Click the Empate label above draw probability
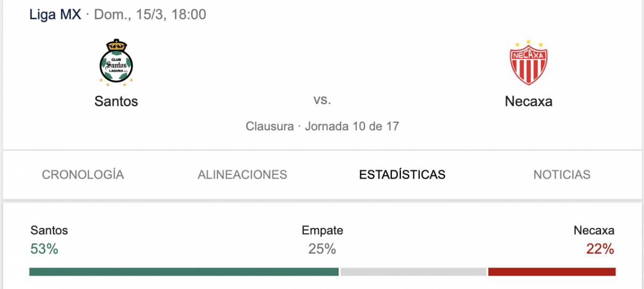 coord(322,231)
